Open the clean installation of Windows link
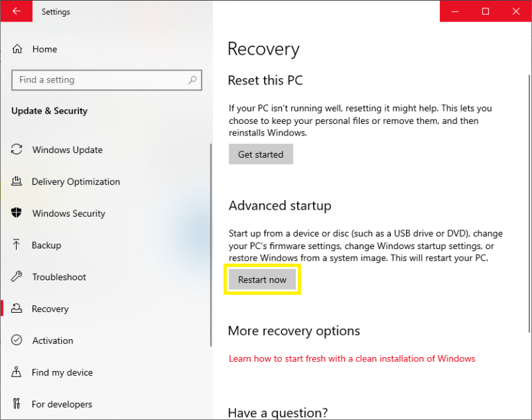The height and width of the screenshot is (420, 532). click(x=352, y=358)
